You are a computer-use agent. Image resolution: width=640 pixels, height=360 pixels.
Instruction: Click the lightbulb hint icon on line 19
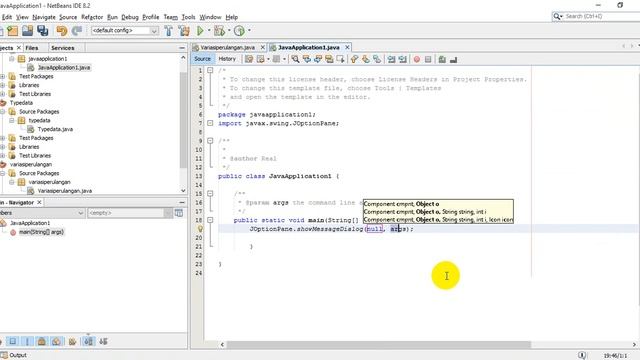pos(200,229)
